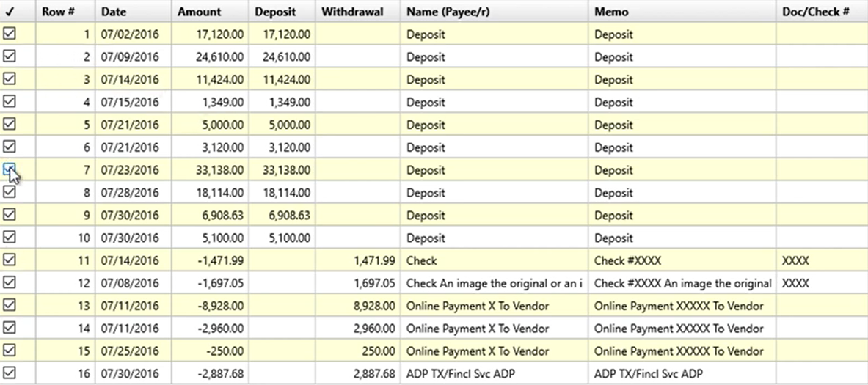The width and height of the screenshot is (868, 385).
Task: Click withdrawal value 2,887.68
Action: pos(358,374)
